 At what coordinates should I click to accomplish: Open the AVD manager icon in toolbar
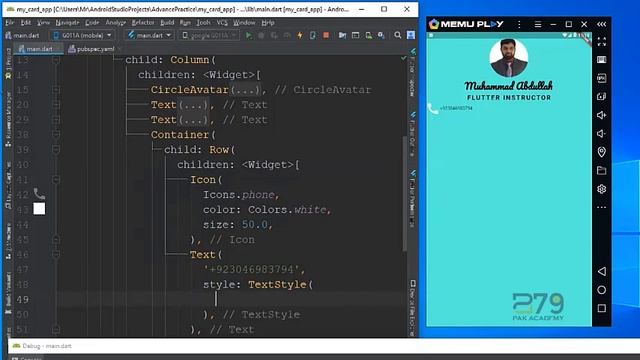(369, 36)
